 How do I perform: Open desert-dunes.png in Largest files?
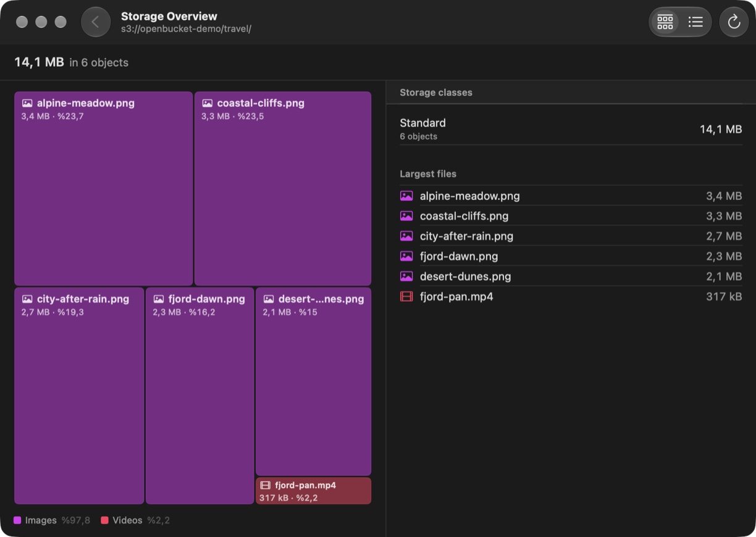pos(571,276)
